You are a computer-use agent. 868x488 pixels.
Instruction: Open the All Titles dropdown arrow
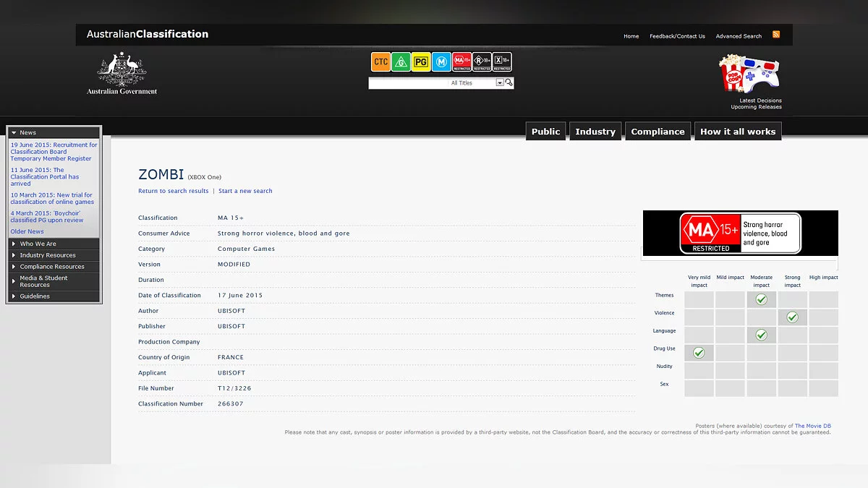point(499,83)
